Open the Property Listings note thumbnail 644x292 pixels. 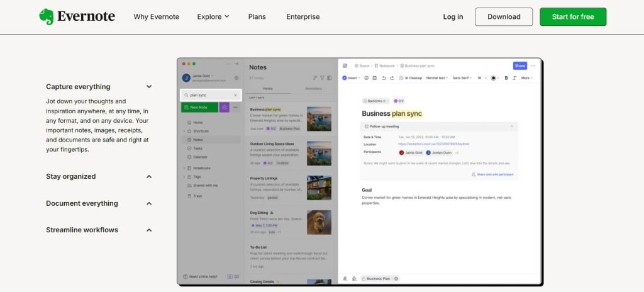pos(319,188)
